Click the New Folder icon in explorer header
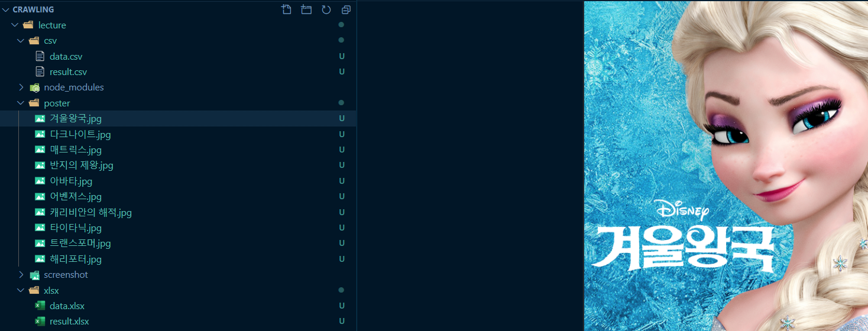The width and height of the screenshot is (868, 331). click(306, 9)
